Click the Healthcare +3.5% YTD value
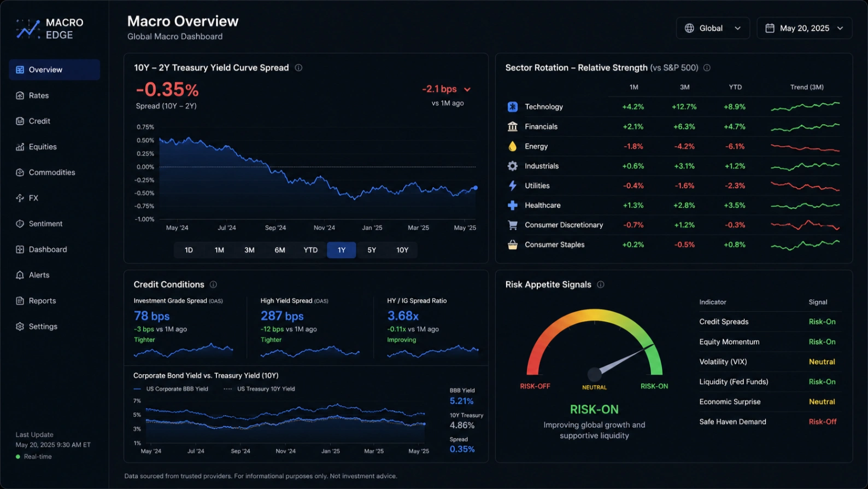Viewport: 868px width, 489px height. coord(735,206)
